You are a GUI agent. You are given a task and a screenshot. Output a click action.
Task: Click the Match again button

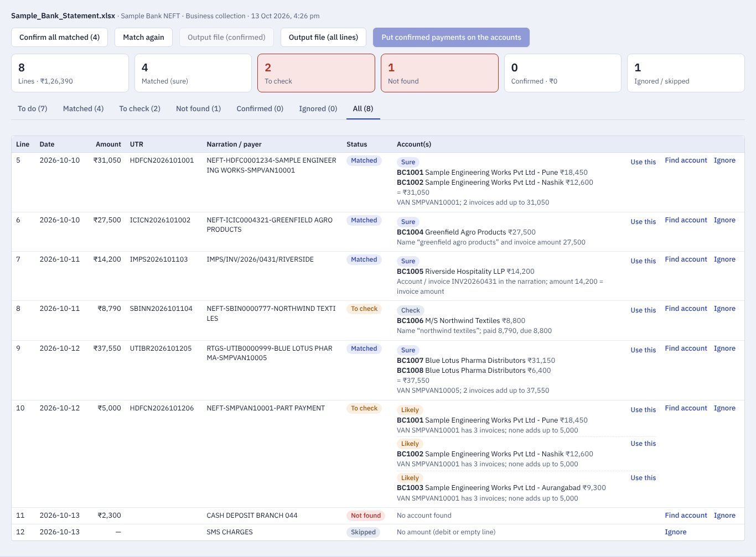coord(143,37)
